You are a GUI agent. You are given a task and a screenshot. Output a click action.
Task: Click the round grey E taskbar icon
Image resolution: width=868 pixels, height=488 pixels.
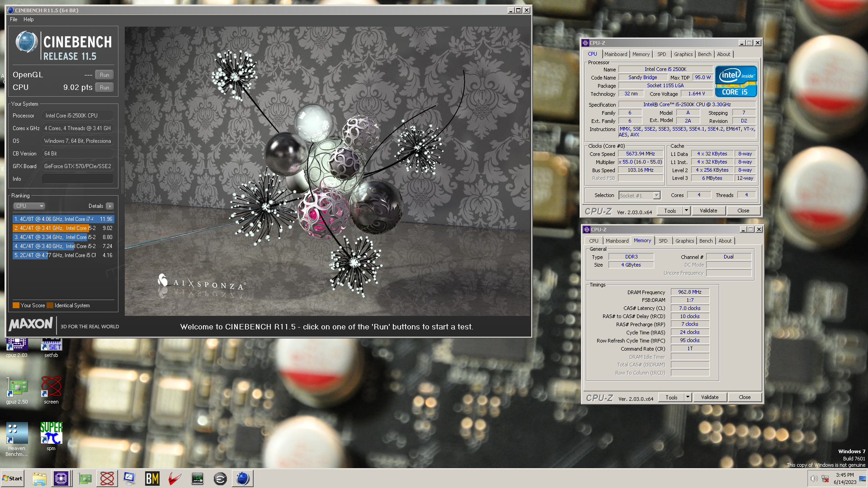tap(220, 479)
